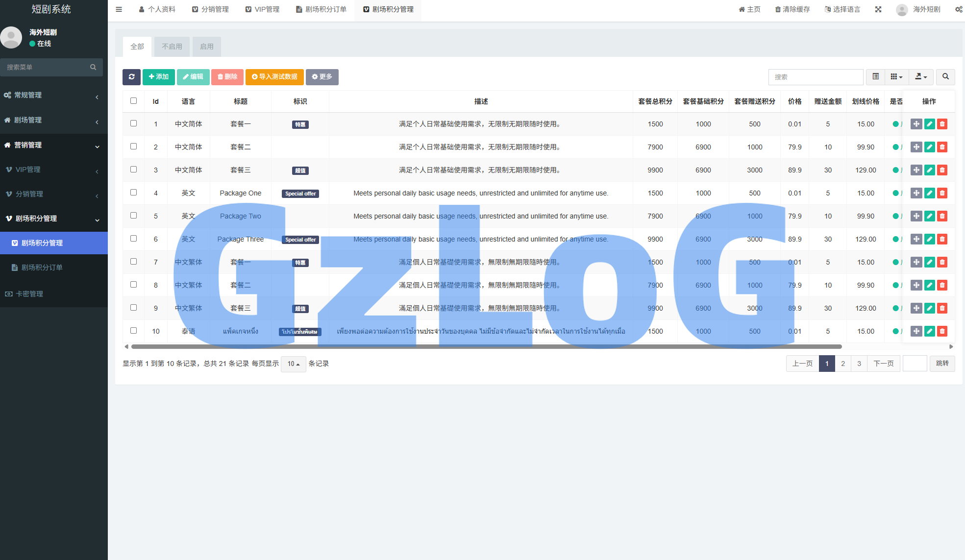Image resolution: width=965 pixels, height=560 pixels.
Task: Open the export data dropdown
Action: click(x=920, y=77)
